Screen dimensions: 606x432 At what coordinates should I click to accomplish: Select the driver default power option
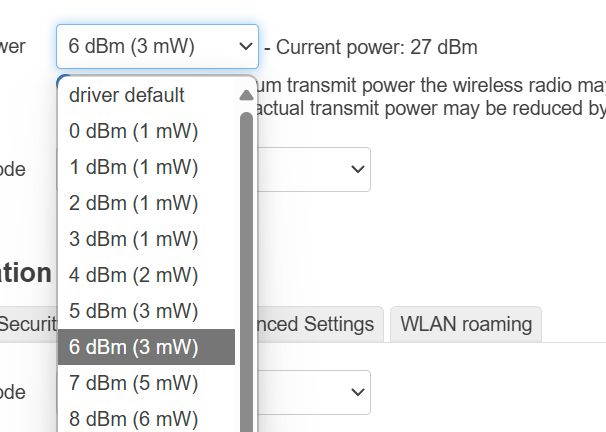click(146, 95)
